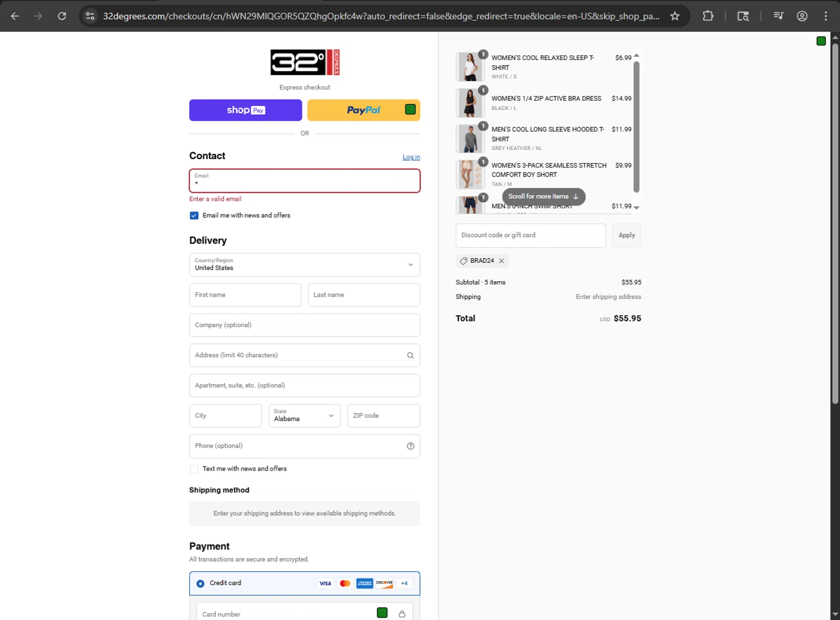This screenshot has height=620, width=840.
Task: Click 'Enter shipping address' shipping text
Action: (x=609, y=297)
